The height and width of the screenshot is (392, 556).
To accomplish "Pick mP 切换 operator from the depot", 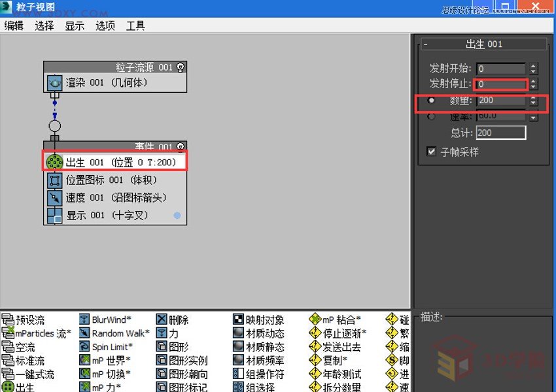I will (105, 374).
